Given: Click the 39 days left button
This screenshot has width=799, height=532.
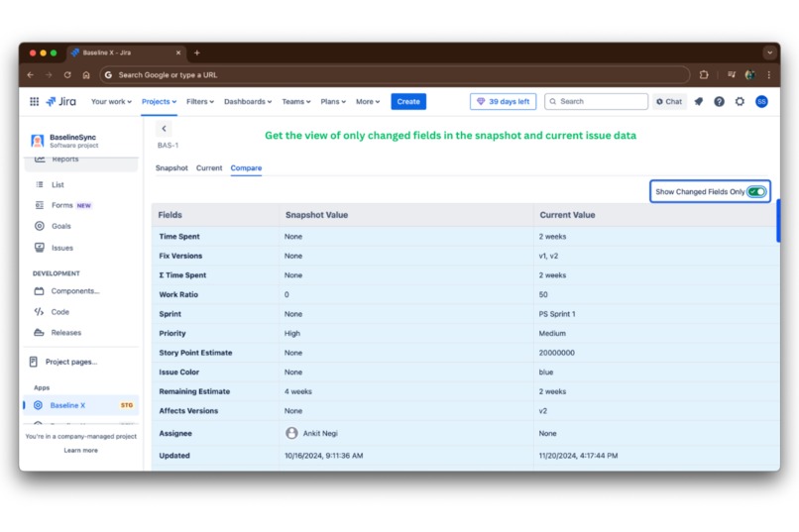Looking at the screenshot, I should coord(503,101).
